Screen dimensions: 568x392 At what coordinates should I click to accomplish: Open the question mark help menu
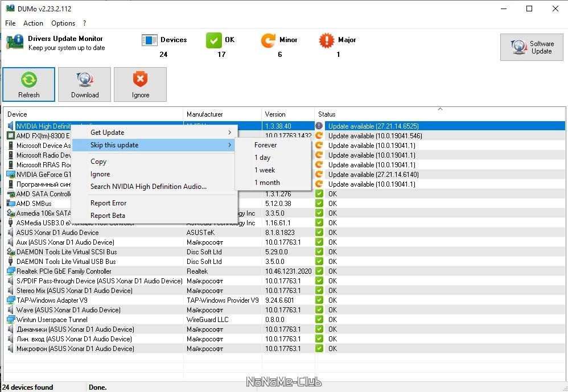84,23
